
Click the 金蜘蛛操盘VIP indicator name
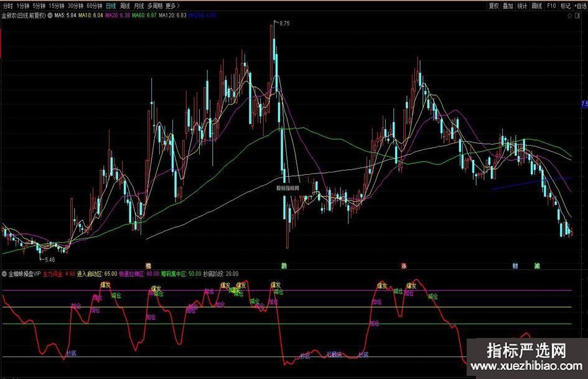pos(24,274)
